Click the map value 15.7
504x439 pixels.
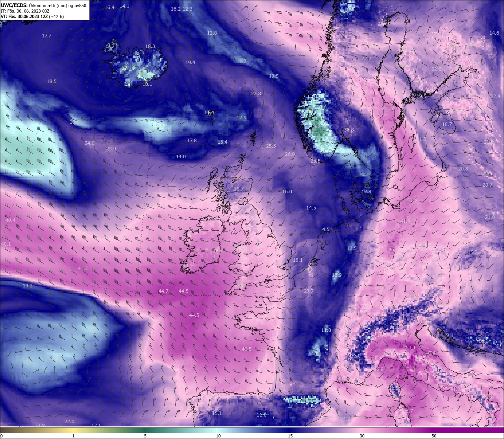472,252
